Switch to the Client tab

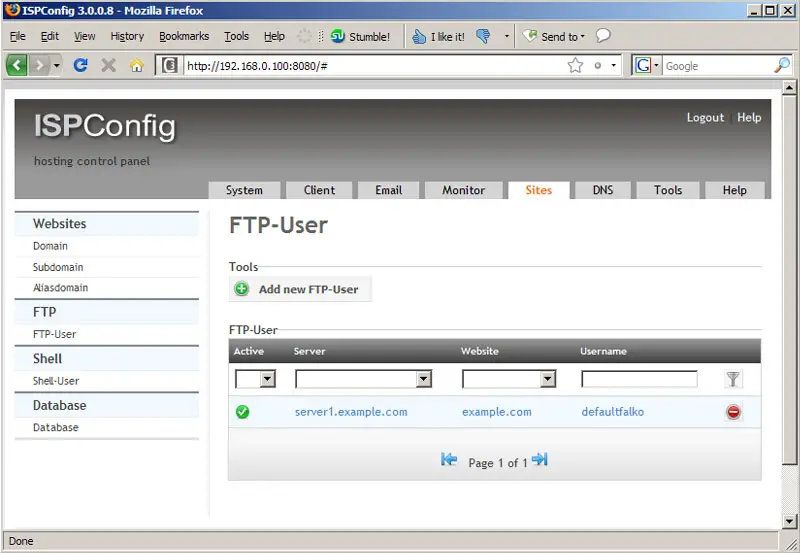(x=319, y=190)
